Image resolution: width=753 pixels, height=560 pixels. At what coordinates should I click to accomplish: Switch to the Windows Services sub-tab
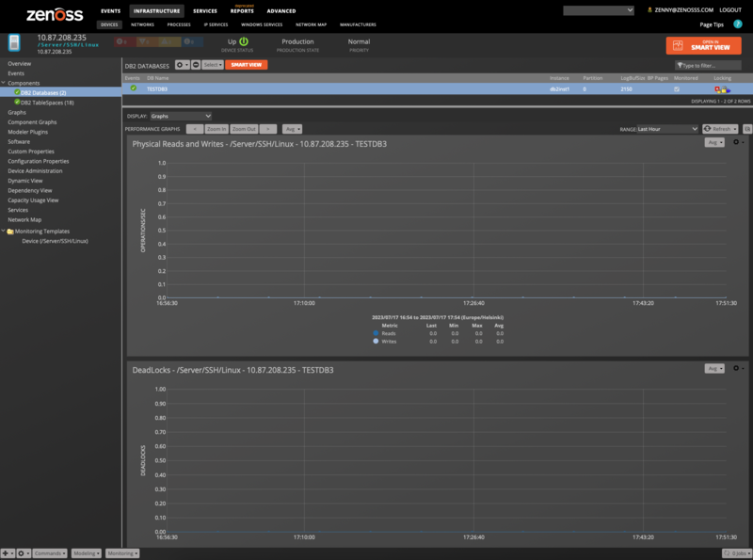click(x=262, y=24)
